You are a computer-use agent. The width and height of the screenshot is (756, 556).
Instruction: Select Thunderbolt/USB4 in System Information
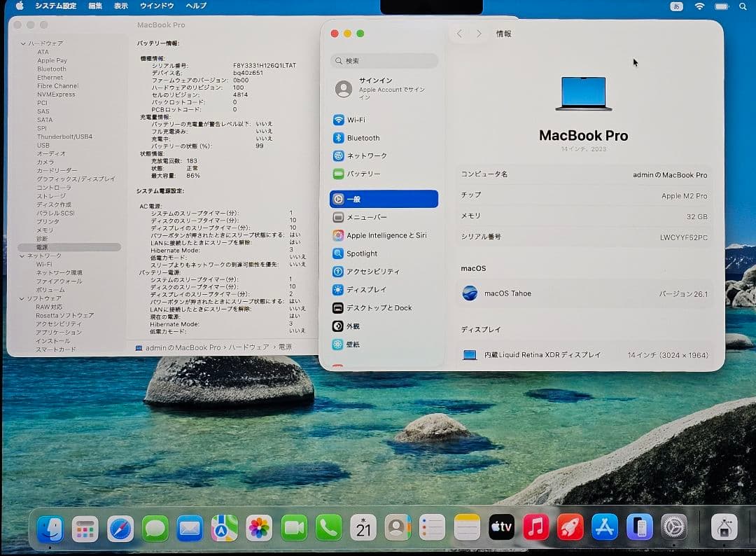point(64,137)
